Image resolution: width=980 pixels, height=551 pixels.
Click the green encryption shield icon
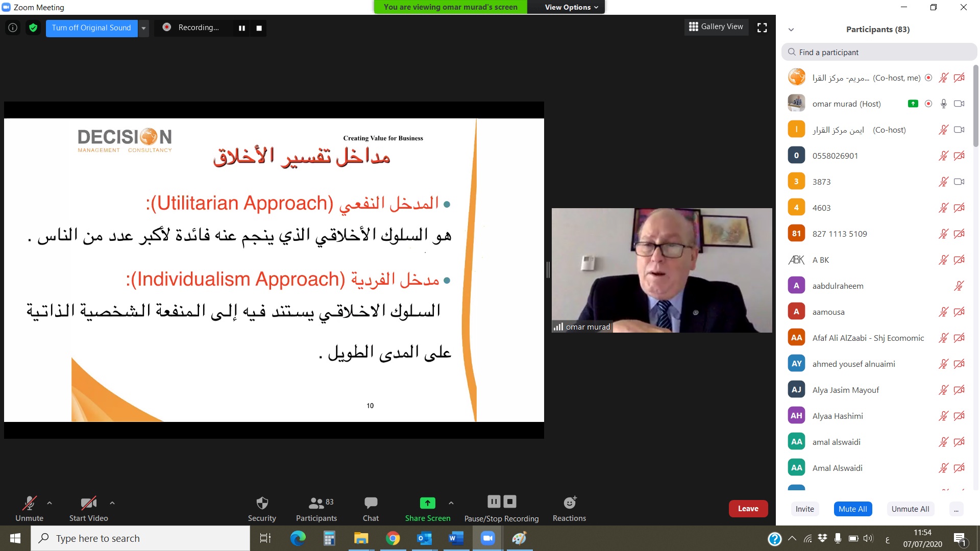33,28
